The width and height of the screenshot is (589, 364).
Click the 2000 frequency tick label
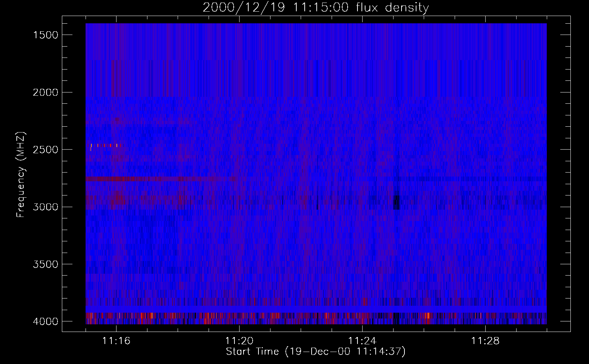45,92
